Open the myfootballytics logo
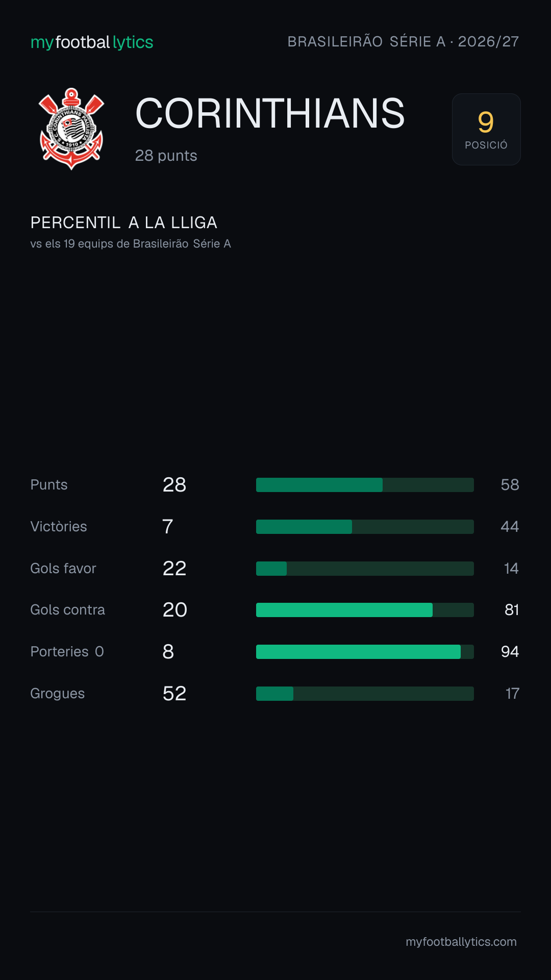Screen dimensions: 551x980 (x=92, y=42)
